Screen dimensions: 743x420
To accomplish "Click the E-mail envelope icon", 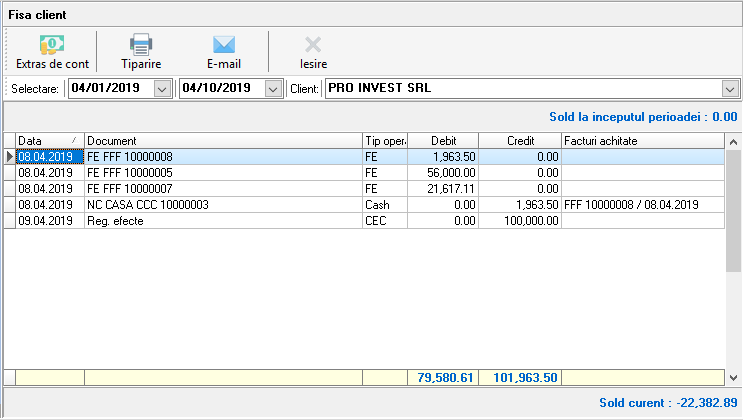I will (x=223, y=44).
